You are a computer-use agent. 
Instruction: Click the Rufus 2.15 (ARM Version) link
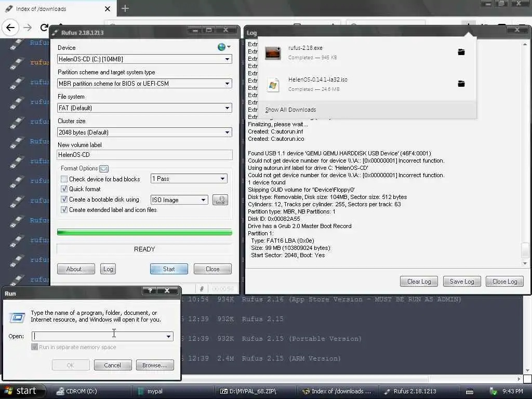click(291, 358)
